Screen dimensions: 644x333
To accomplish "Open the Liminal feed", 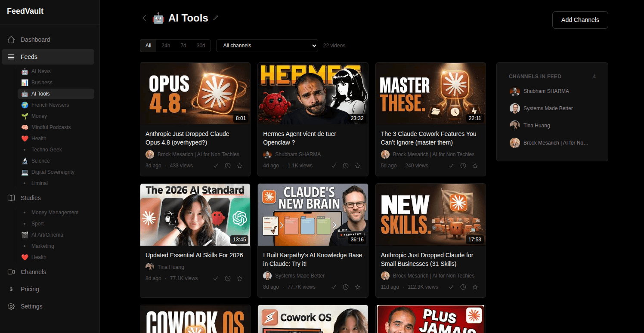I will coord(56,183).
